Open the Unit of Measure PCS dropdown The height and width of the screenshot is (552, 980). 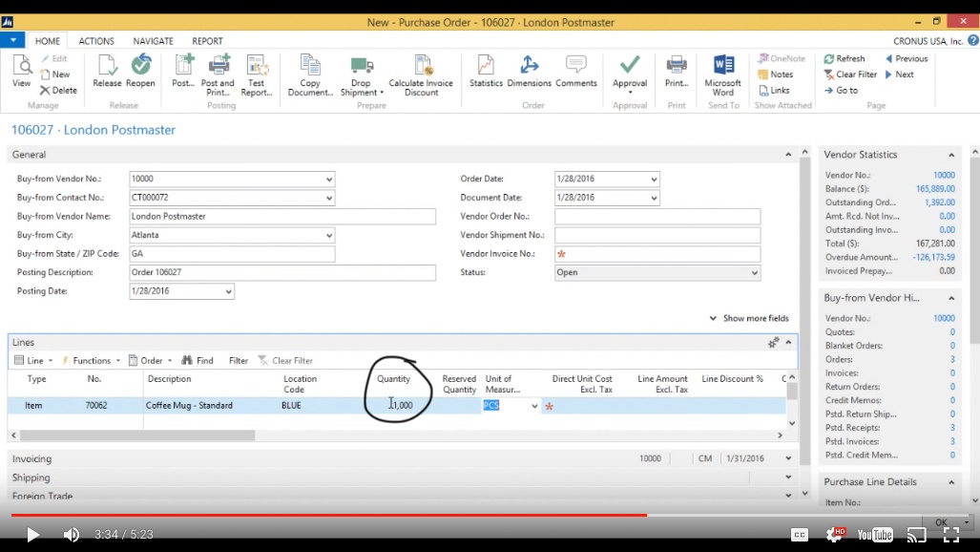534,406
